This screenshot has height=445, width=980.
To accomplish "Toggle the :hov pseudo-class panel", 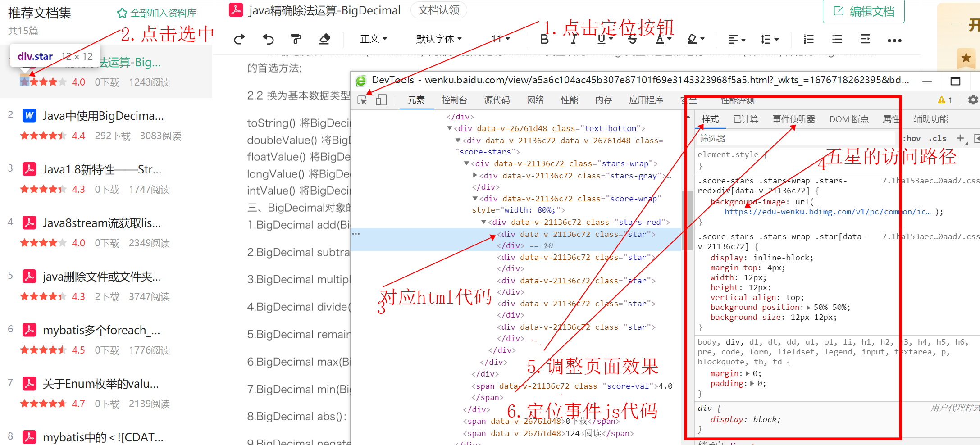I will tap(912, 138).
